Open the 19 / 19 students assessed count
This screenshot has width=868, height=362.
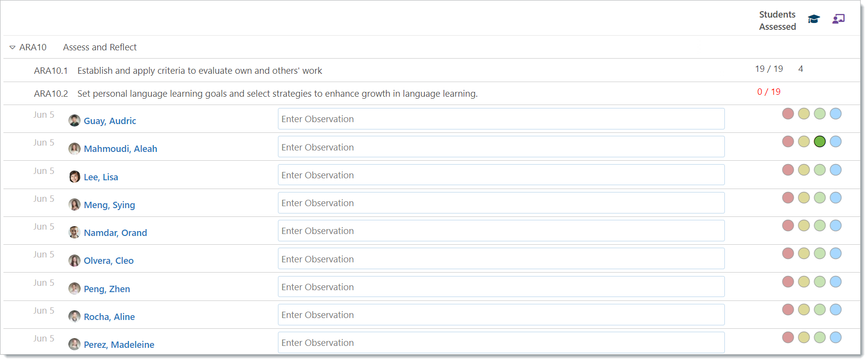(769, 69)
